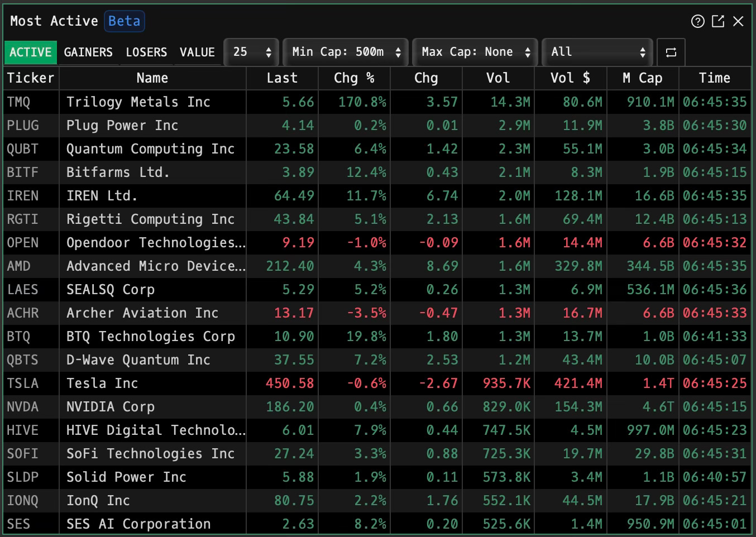The height and width of the screenshot is (537, 756).
Task: Click the SOFI ticker cell
Action: coord(31,454)
